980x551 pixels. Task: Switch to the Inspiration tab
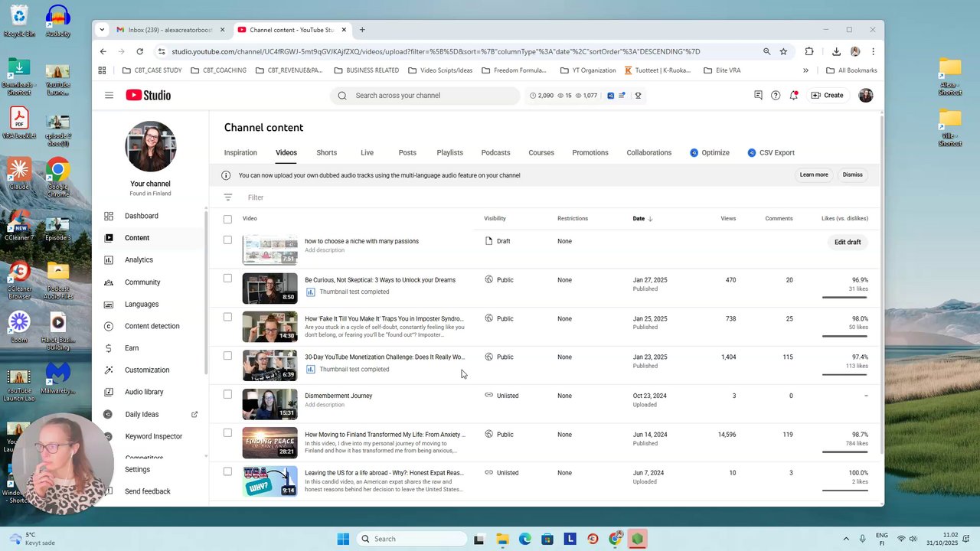(x=240, y=152)
